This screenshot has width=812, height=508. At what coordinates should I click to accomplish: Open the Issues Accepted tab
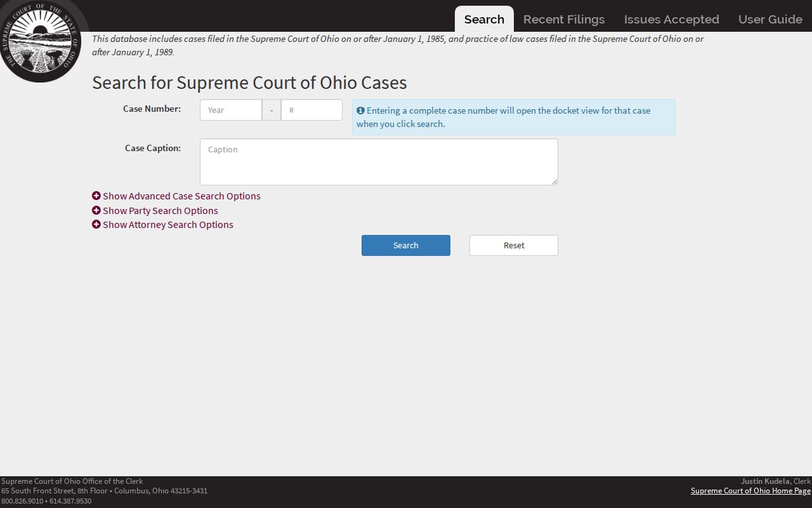(671, 19)
